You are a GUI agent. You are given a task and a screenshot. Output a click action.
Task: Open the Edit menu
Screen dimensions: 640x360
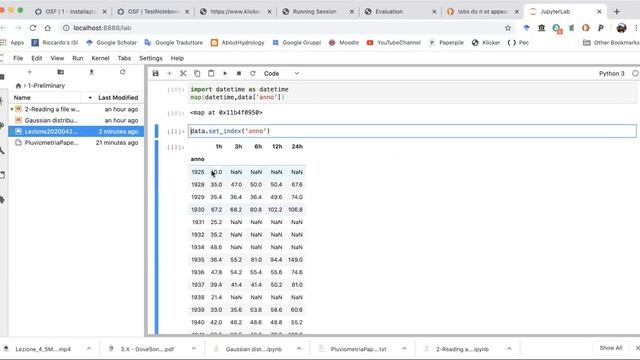coord(37,58)
